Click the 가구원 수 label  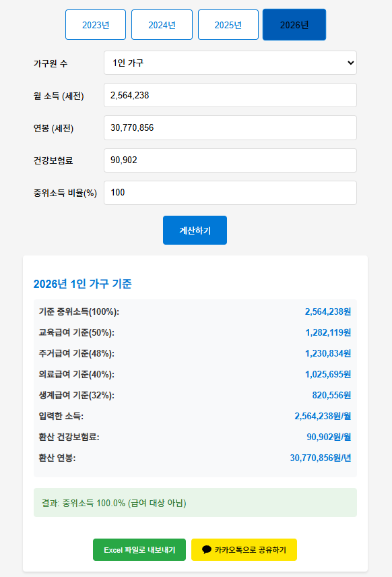51,63
